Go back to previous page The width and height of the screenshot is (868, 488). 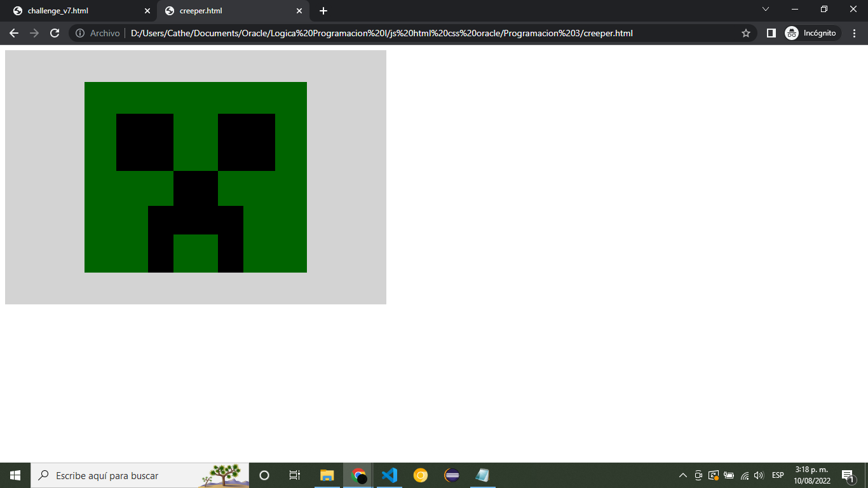point(14,33)
